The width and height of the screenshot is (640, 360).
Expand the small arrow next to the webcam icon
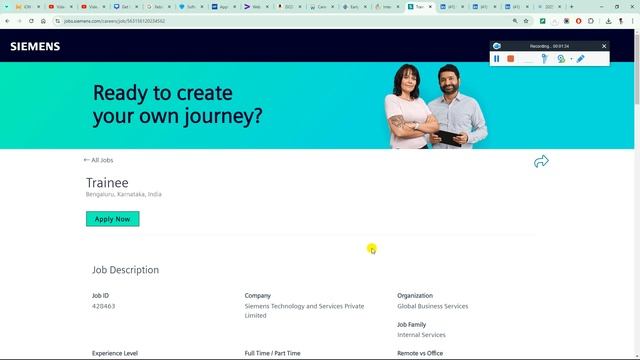pos(571,59)
